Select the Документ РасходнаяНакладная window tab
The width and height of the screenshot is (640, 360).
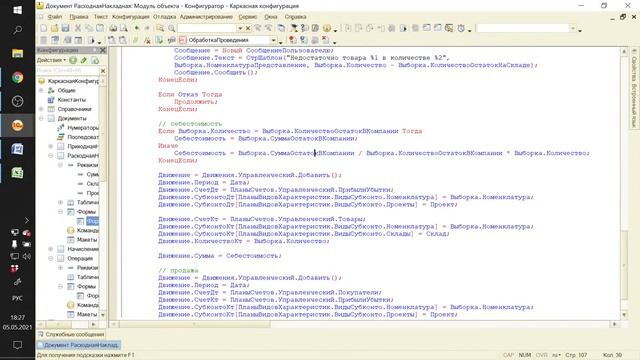78,345
